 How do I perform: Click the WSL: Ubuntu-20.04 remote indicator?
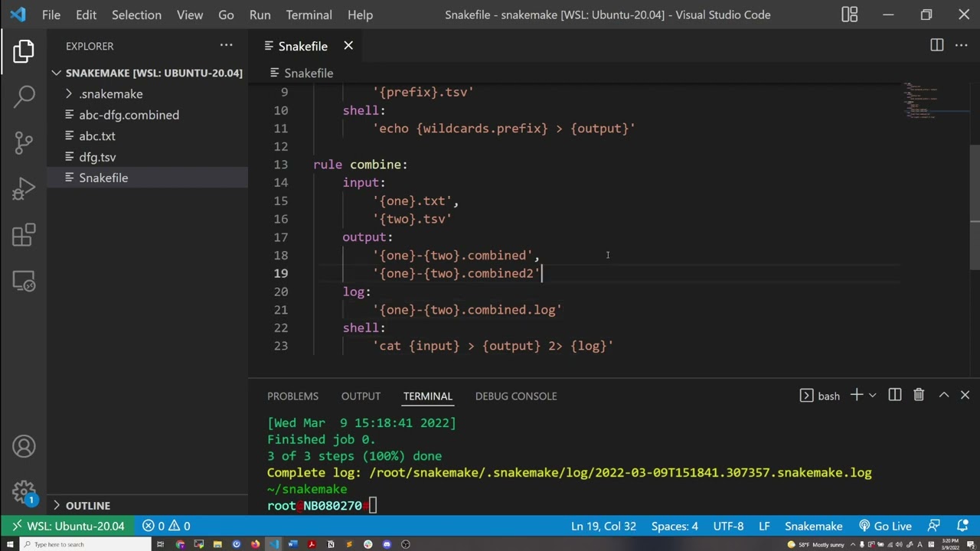click(67, 527)
